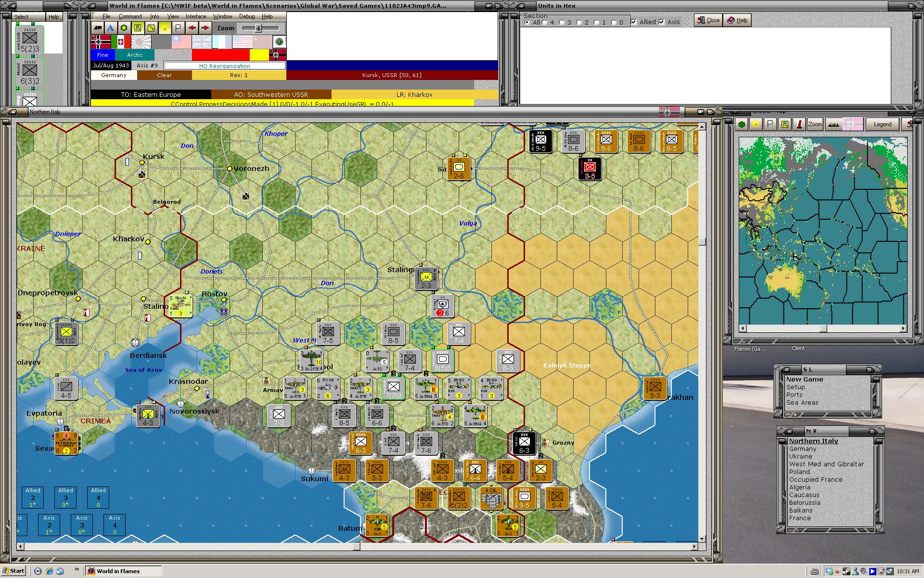The width and height of the screenshot is (924, 578).
Task: Open the Interface menu
Action: (x=196, y=16)
